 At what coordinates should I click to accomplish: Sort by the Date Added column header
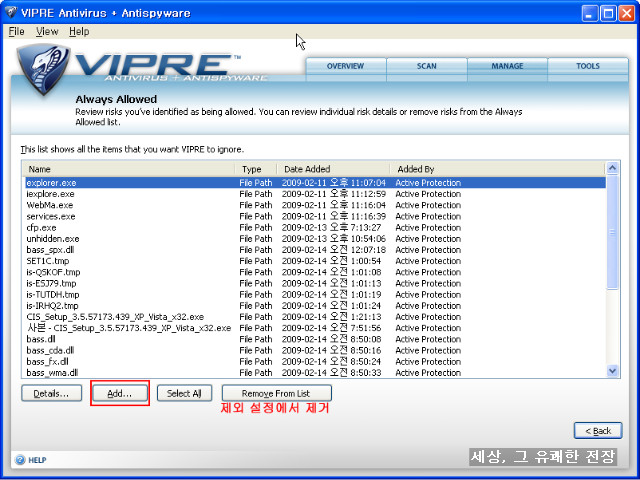coord(333,169)
